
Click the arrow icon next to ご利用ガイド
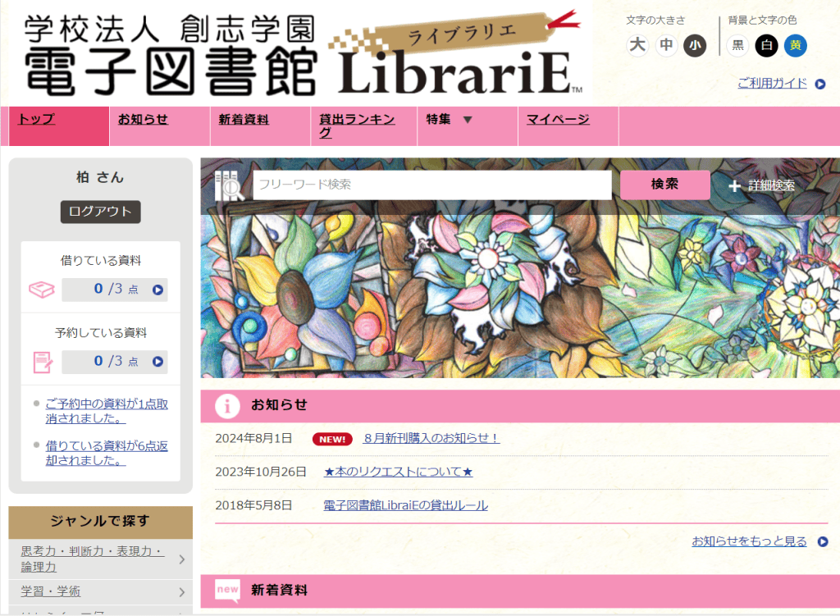[x=820, y=84]
